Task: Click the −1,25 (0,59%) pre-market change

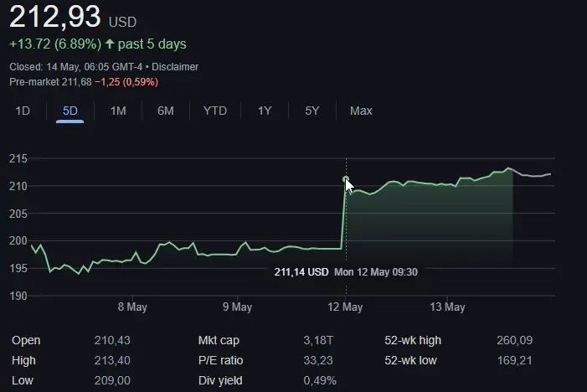Action: tap(126, 81)
